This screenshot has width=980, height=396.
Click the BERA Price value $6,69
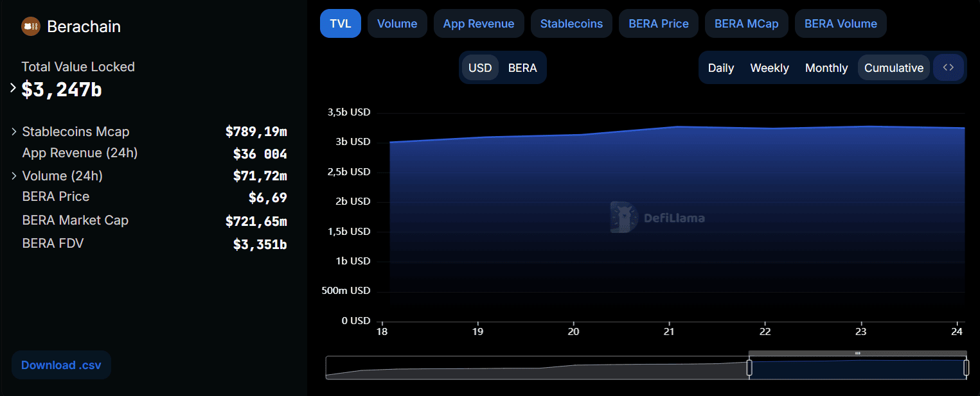click(268, 197)
